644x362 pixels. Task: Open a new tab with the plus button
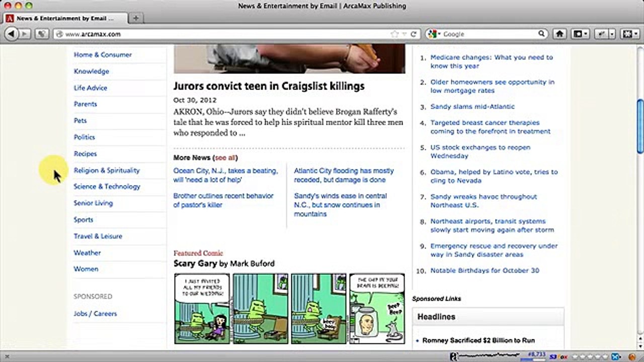click(x=135, y=18)
